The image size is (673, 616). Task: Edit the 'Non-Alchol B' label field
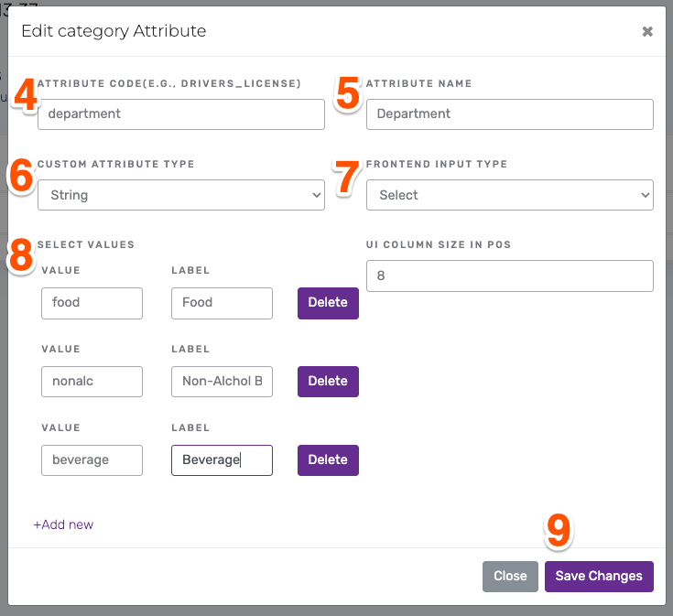pyautogui.click(x=222, y=382)
